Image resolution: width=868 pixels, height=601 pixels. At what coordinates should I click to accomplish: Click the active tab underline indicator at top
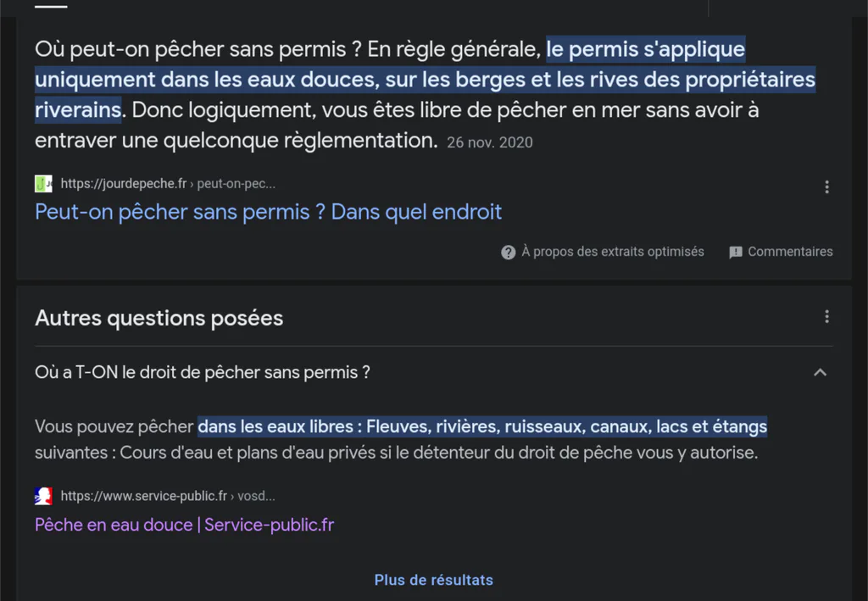(51, 7)
